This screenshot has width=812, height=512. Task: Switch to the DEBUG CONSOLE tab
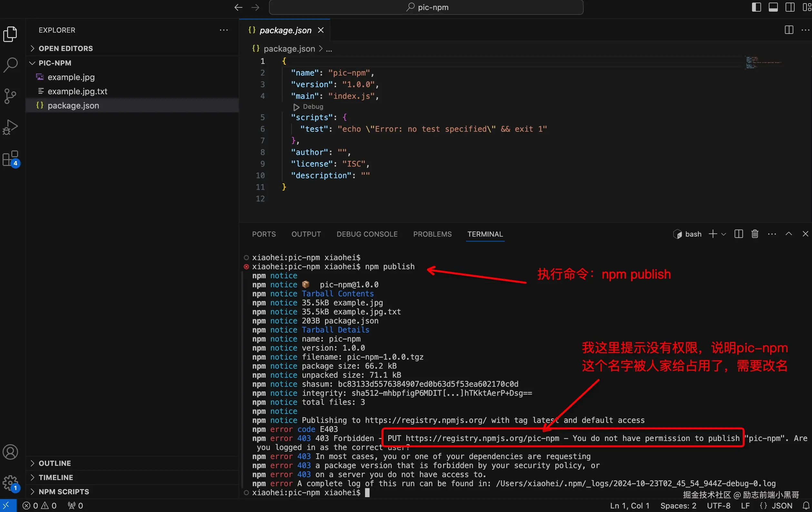point(367,234)
